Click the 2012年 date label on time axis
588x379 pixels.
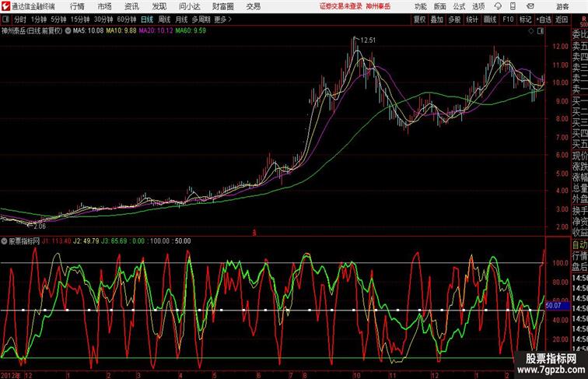pos(11,375)
